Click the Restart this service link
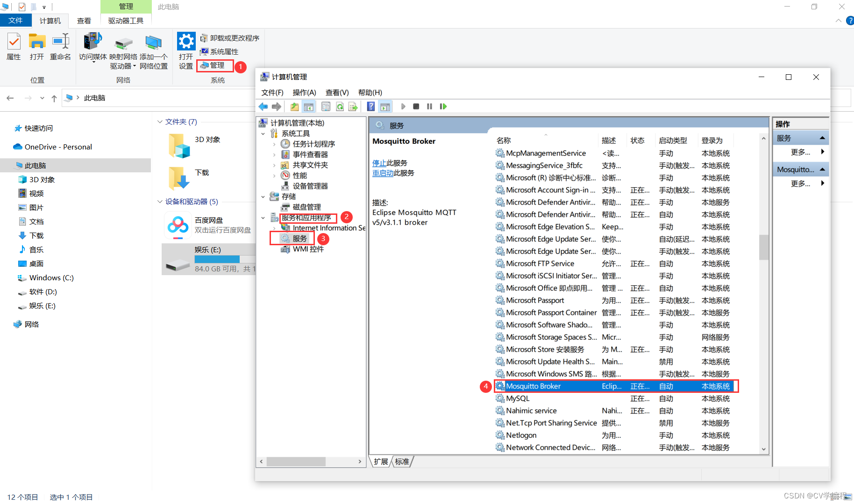The height and width of the screenshot is (504, 854). click(383, 173)
